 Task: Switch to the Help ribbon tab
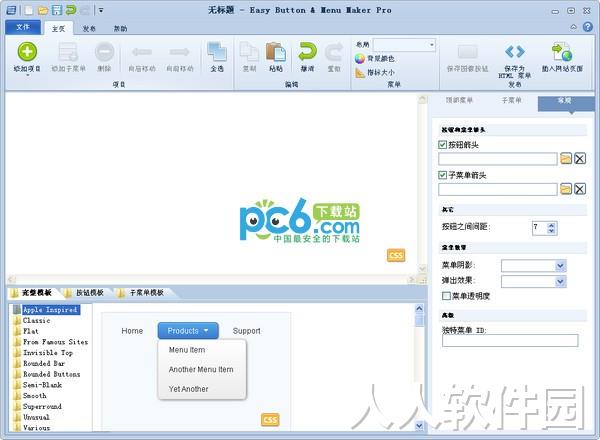[120, 29]
